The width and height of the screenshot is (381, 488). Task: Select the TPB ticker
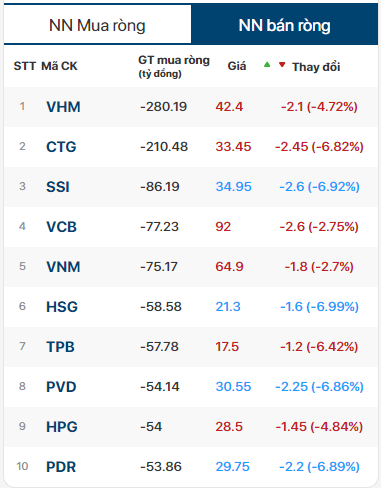pos(60,347)
